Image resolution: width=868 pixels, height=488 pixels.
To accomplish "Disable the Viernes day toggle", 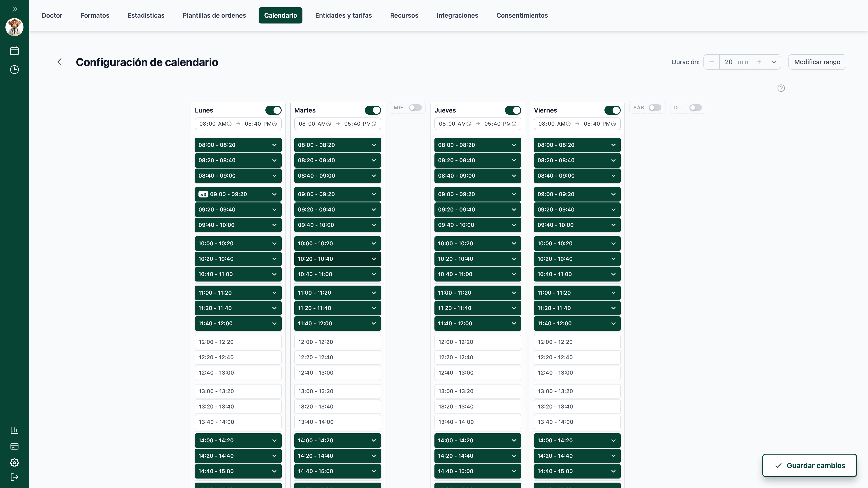I will click(x=612, y=110).
